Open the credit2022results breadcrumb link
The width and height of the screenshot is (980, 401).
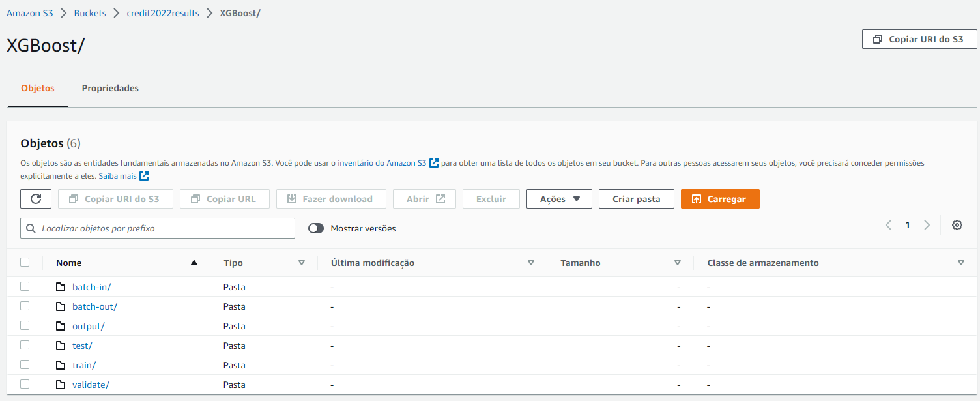(x=162, y=12)
